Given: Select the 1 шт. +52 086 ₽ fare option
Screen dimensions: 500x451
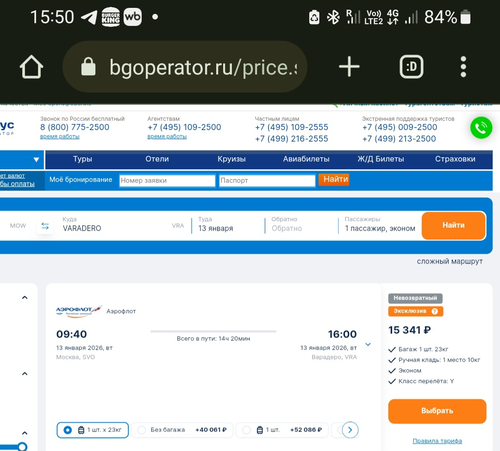Looking at the screenshot, I should coord(282,430).
